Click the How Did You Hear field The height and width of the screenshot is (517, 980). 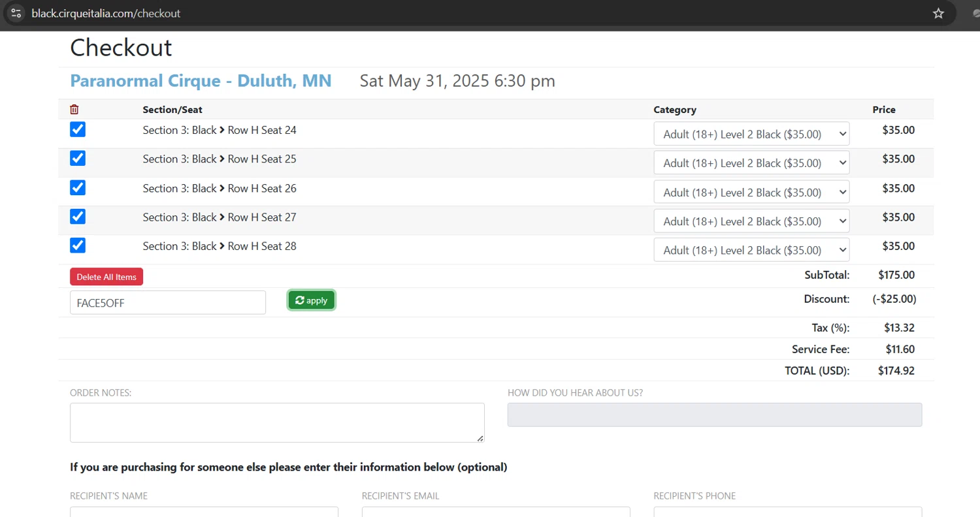point(714,415)
